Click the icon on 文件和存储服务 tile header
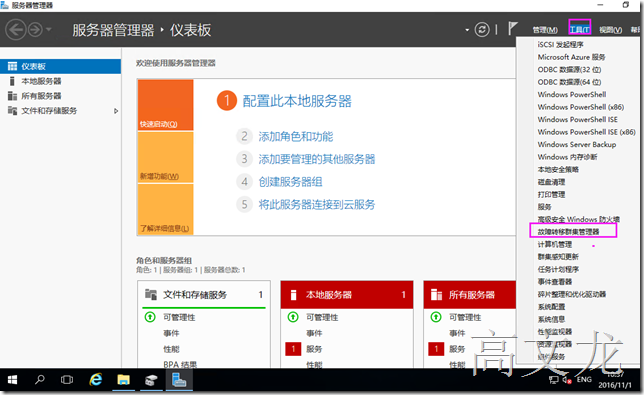This screenshot has width=644, height=395. (151, 294)
